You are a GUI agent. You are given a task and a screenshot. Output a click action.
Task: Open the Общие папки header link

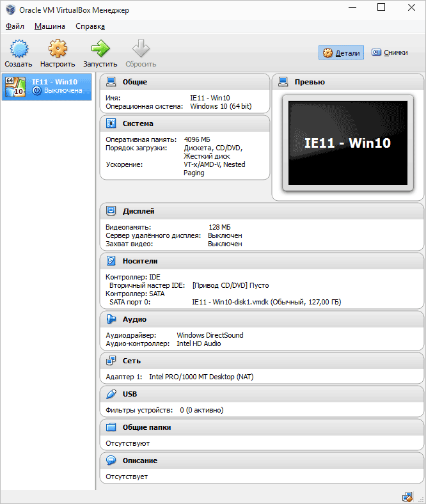pos(146,427)
